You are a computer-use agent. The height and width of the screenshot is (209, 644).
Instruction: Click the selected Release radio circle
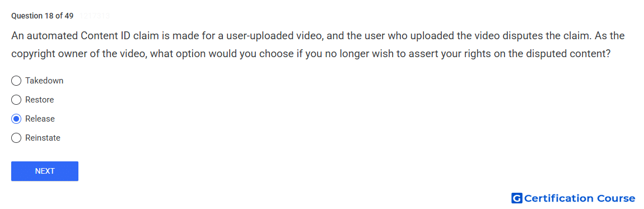16,119
